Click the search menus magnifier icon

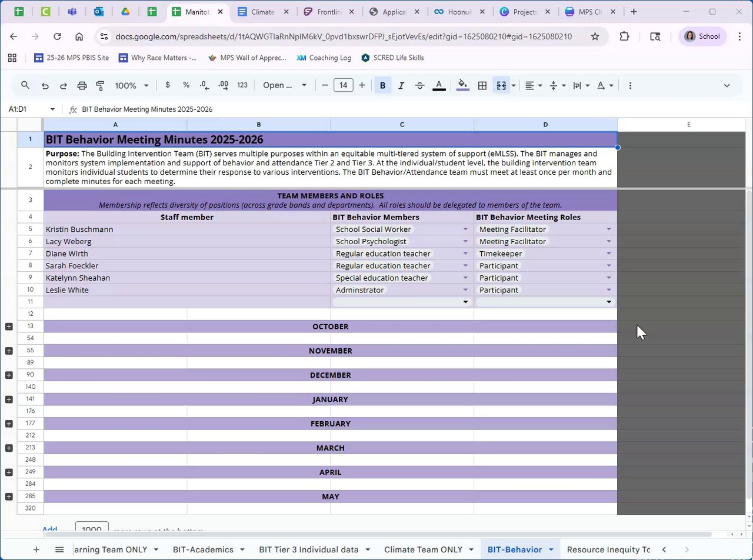pos(25,85)
